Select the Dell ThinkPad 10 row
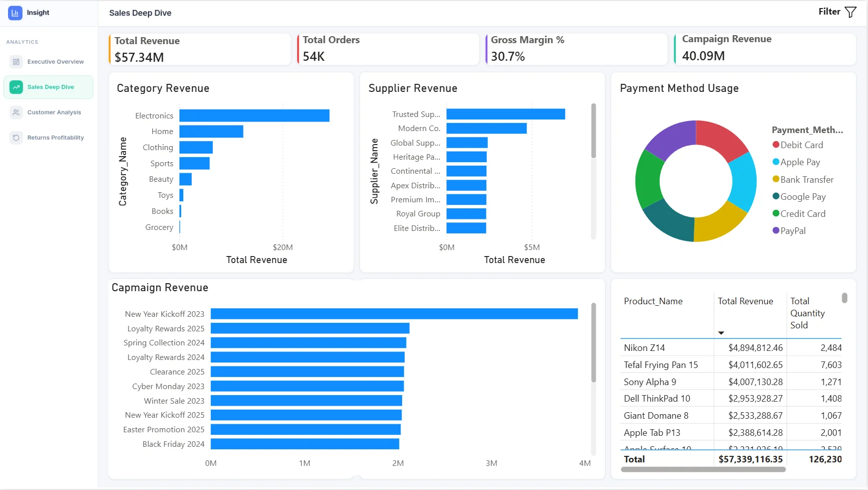 pos(732,398)
